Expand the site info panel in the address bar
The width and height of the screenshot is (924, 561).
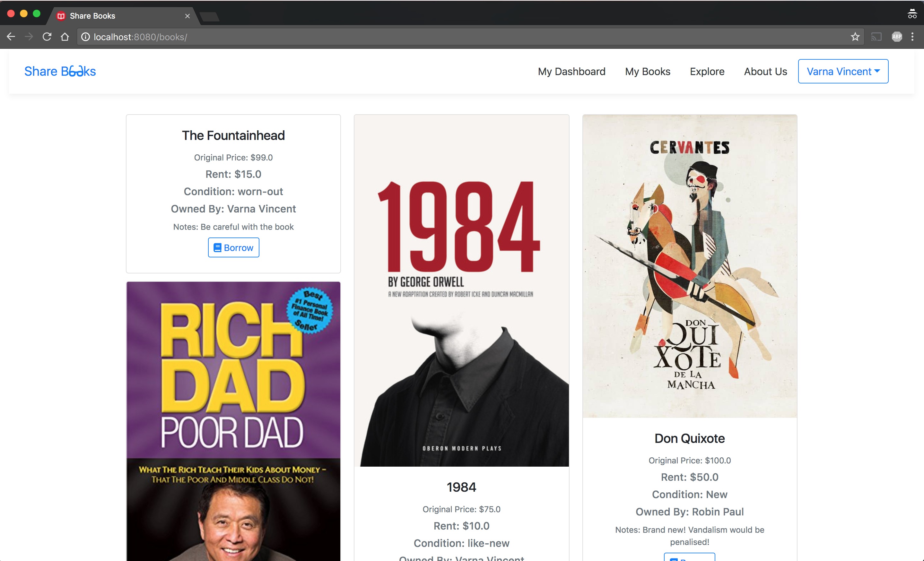point(85,36)
